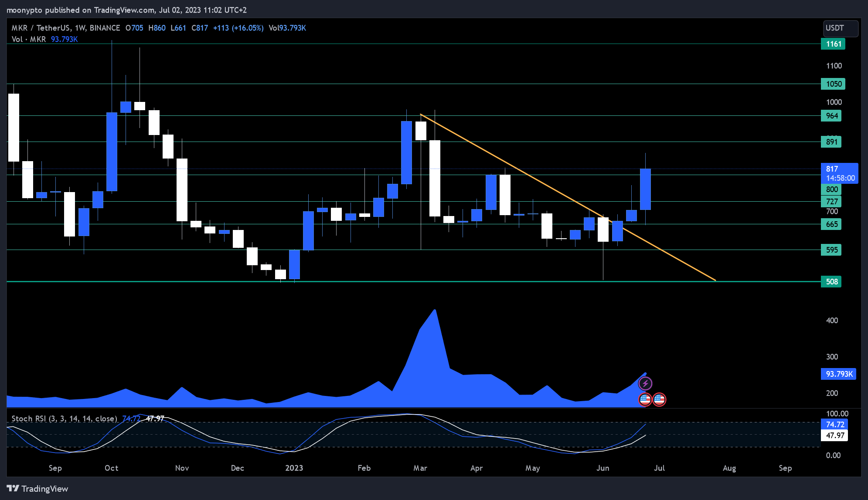This screenshot has height=500, width=868.
Task: Click the 891 price level label
Action: [831, 142]
